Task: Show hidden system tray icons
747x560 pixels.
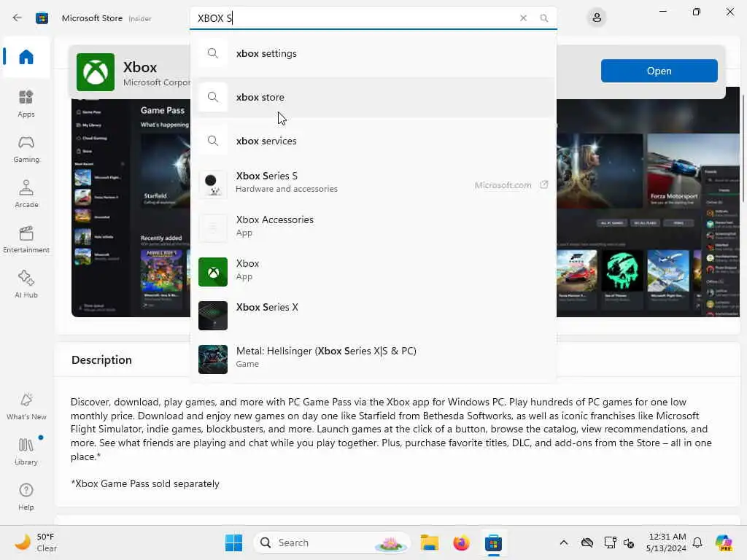Action: coord(564,542)
